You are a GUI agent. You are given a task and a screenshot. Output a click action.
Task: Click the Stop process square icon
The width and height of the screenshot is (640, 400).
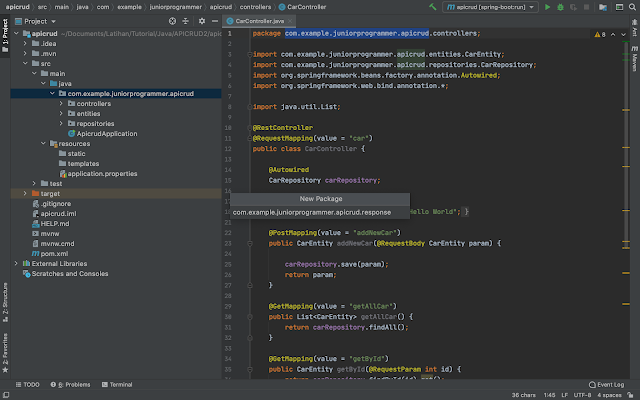pyautogui.click(x=587, y=7)
